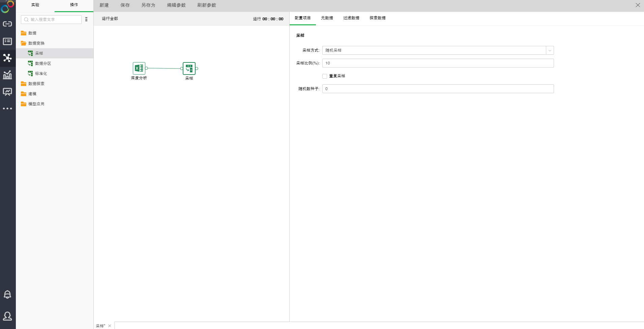Click the notification bell icon
This screenshot has height=329, width=644.
point(7,294)
